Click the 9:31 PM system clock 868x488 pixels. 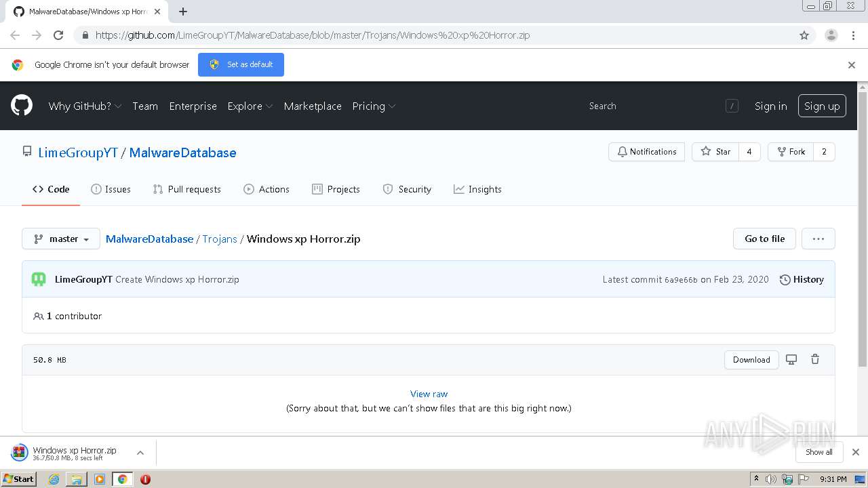(x=833, y=479)
